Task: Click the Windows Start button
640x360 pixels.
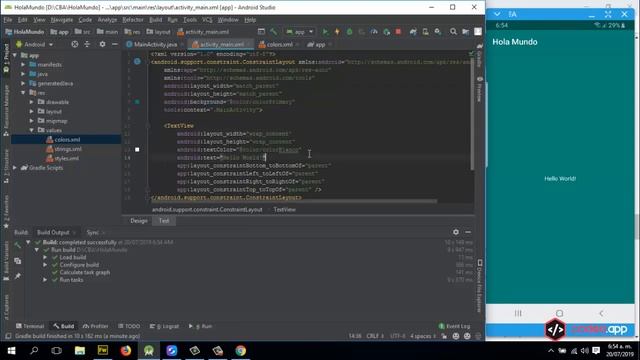Action: click(11, 351)
